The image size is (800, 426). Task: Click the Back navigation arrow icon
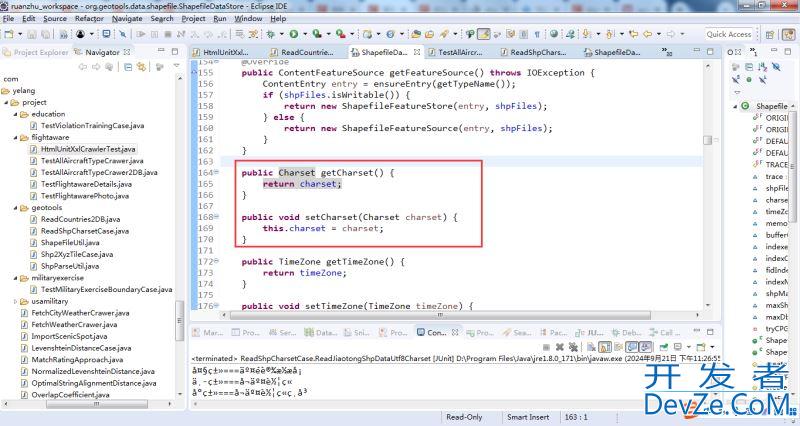coord(647,34)
